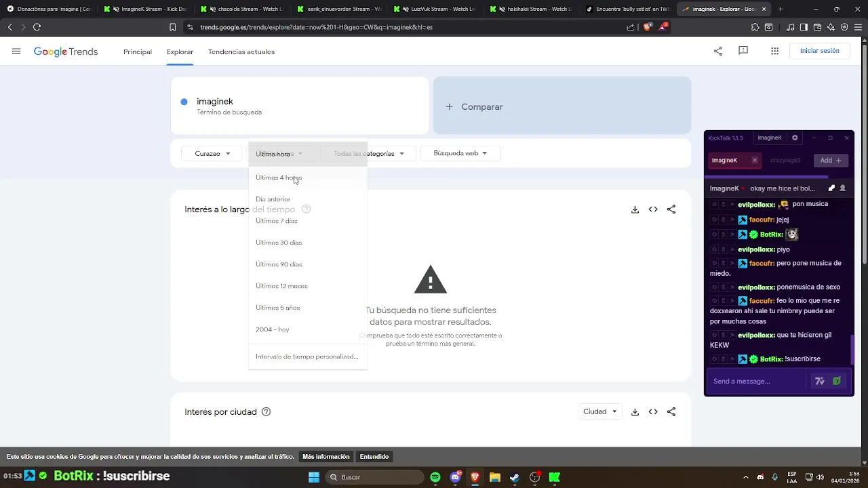Open the Brave Shields lion icon
Screen dimensions: 868x488
pos(647,27)
